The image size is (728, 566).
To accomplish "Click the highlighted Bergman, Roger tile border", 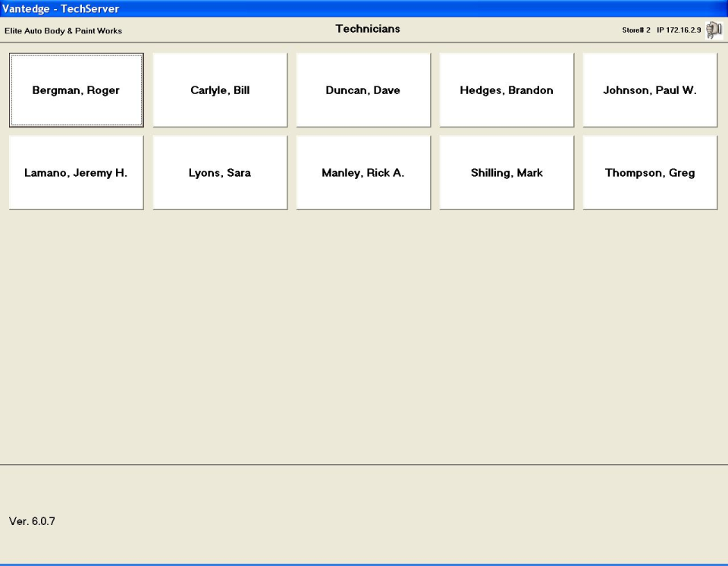I will click(76, 54).
